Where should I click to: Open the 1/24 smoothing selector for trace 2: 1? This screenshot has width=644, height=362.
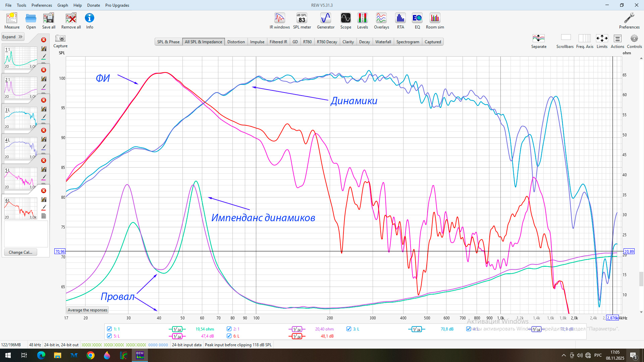297,329
